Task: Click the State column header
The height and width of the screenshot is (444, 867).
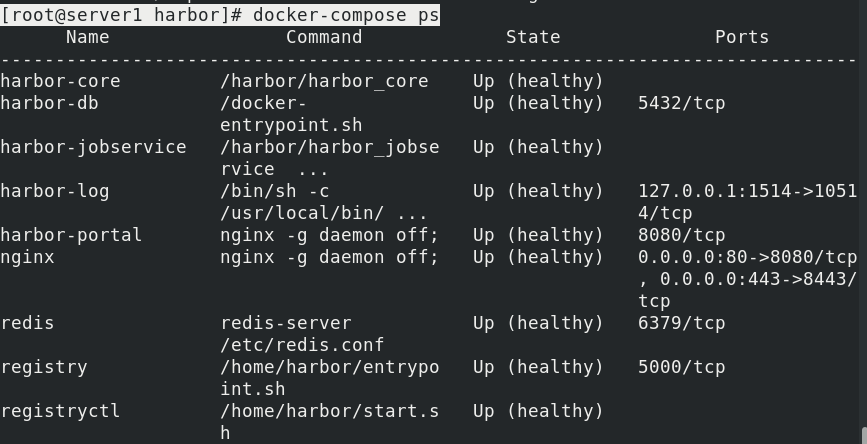Action: point(533,37)
